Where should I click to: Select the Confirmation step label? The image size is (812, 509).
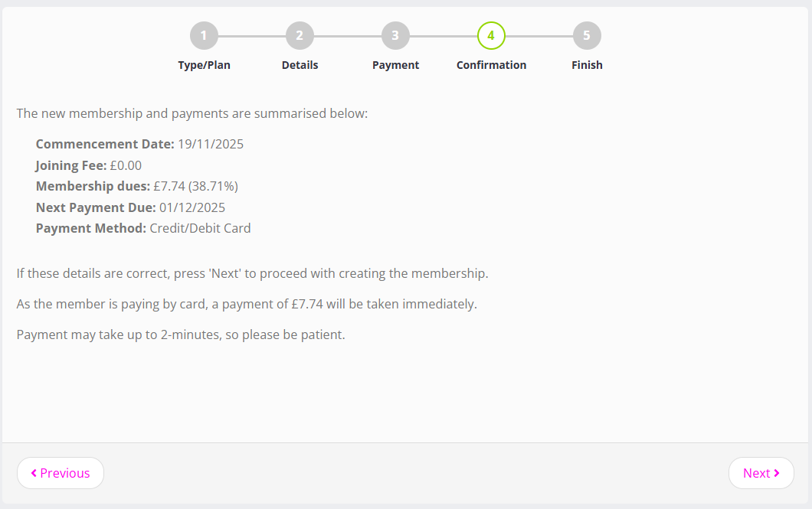click(x=491, y=65)
